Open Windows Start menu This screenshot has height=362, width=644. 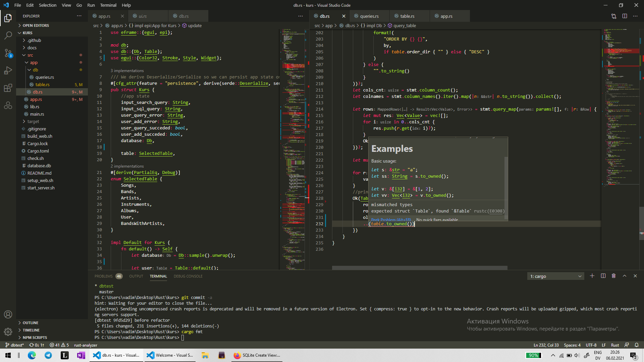tap(8, 355)
